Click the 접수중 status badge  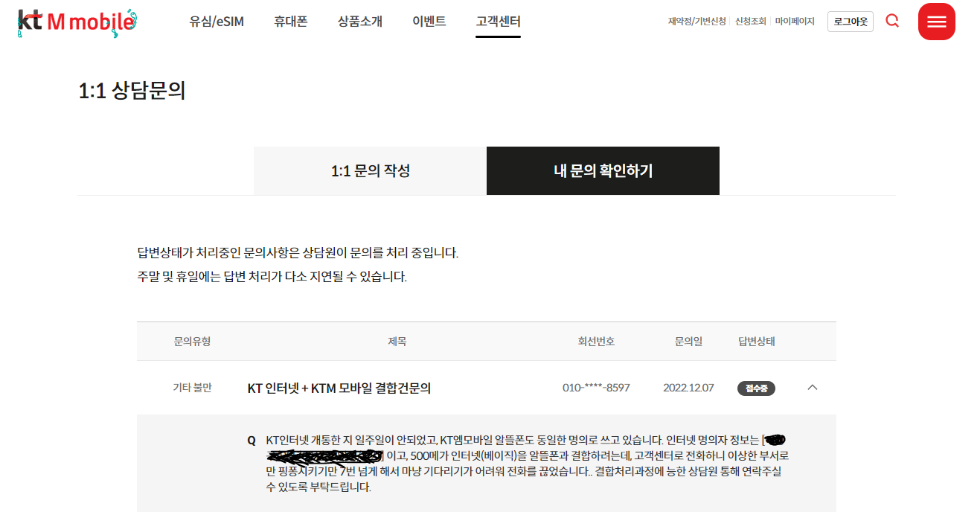click(756, 388)
